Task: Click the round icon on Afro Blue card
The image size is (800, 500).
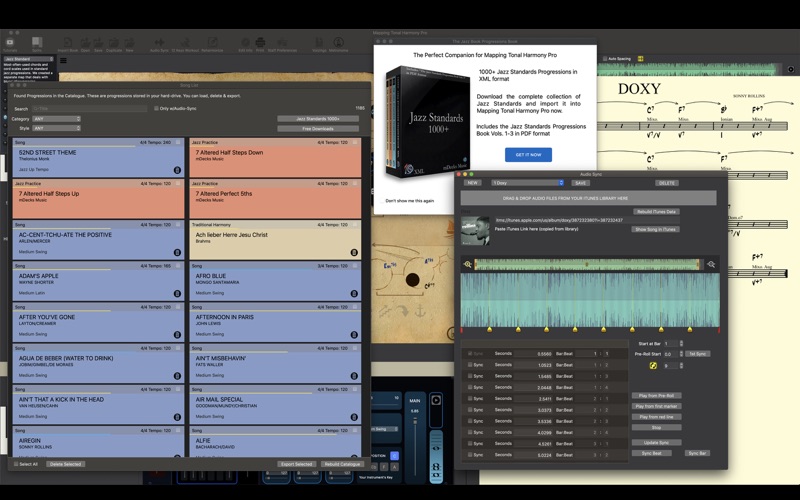Action: [354, 293]
